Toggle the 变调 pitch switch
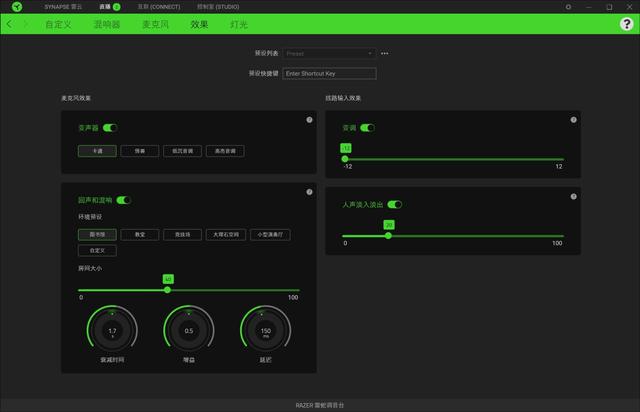Screen dimensions: 640x412 click(x=367, y=128)
